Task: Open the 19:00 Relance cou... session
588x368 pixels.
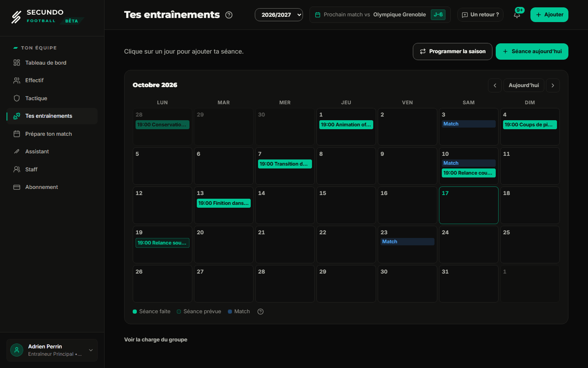Action: tap(469, 173)
